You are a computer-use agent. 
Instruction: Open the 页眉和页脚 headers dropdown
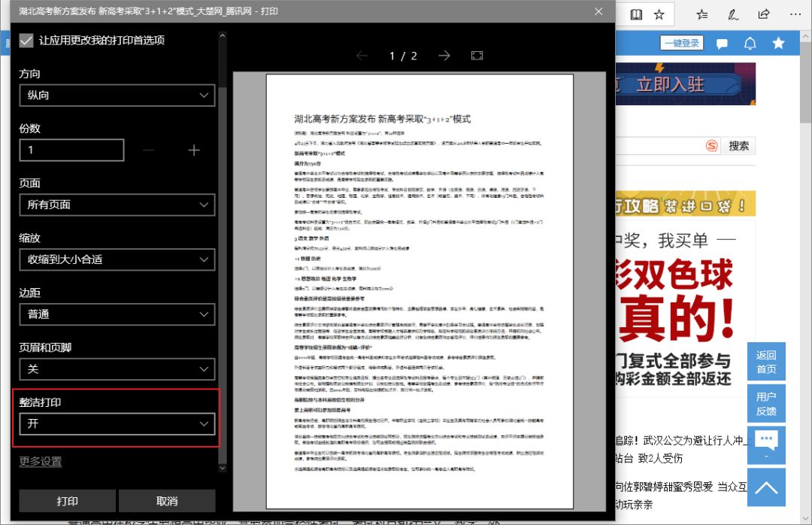(x=117, y=369)
